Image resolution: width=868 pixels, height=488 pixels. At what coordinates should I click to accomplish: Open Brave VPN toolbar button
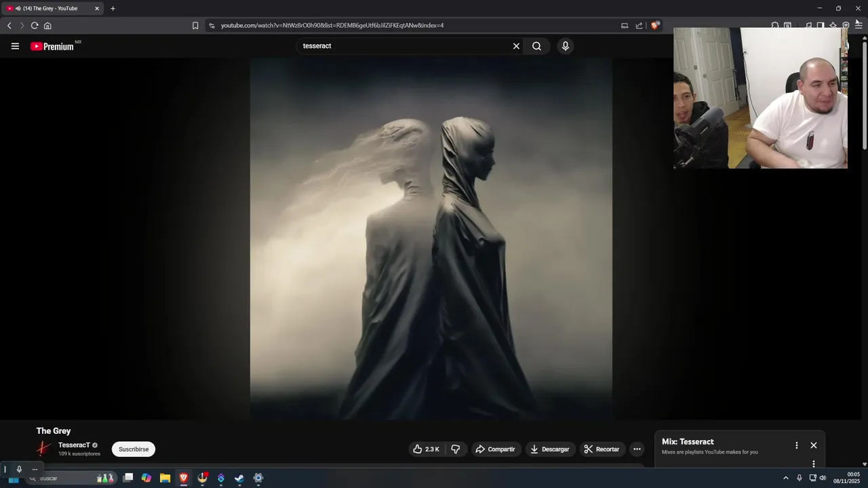(846, 25)
